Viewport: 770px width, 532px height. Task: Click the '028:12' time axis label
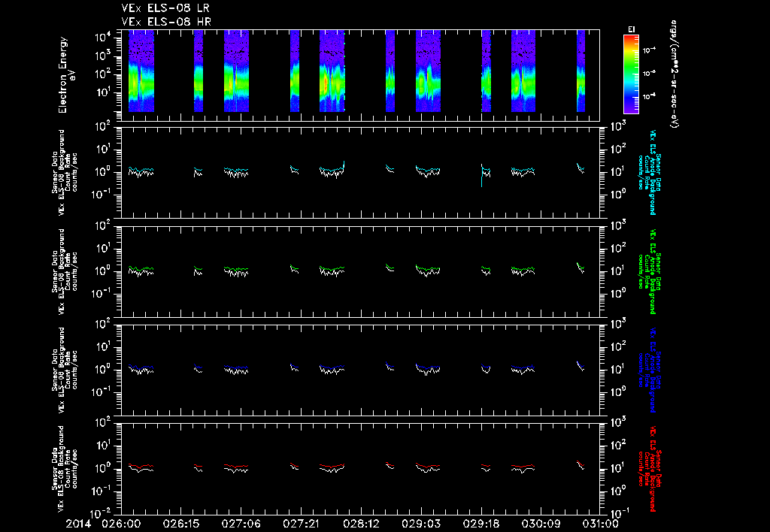(x=361, y=523)
